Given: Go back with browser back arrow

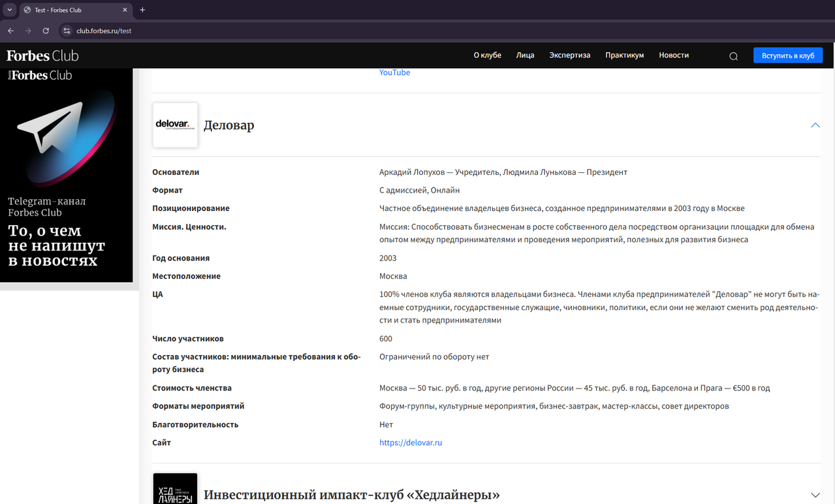Looking at the screenshot, I should [10, 31].
